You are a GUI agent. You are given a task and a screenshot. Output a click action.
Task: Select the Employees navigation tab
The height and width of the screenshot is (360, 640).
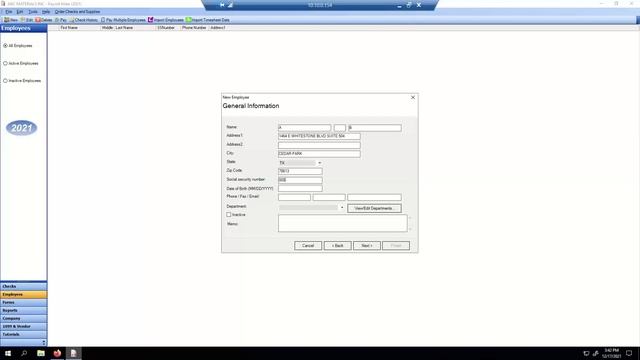click(24, 294)
